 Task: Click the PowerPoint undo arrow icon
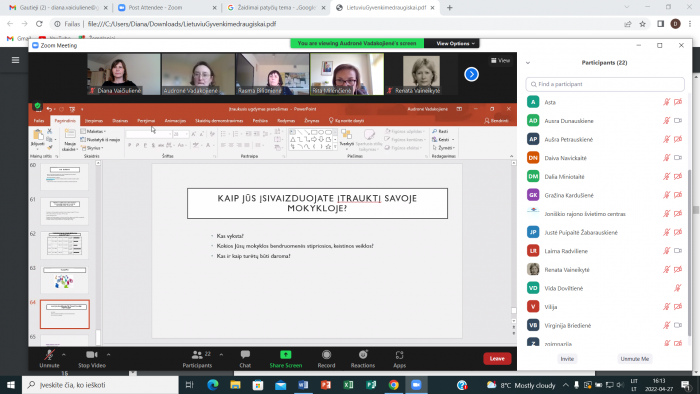(49, 109)
